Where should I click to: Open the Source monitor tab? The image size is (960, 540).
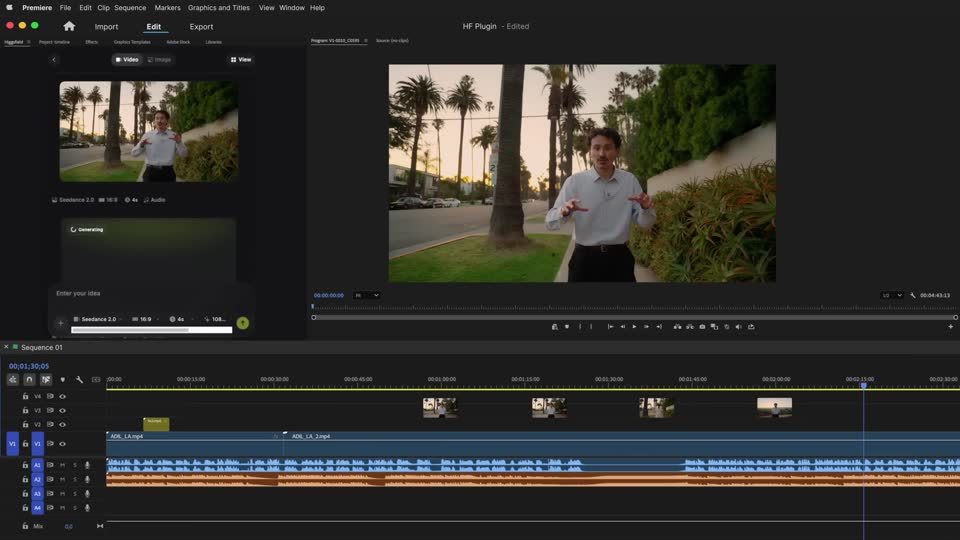tap(392, 41)
